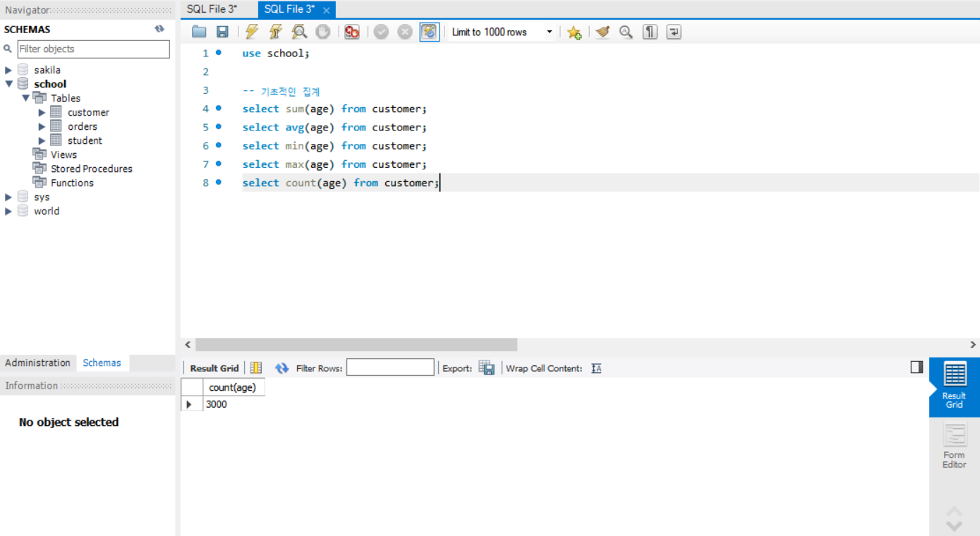The image size is (980, 536).
Task: Execute the whole script with lightning bolt icon
Action: coord(252,32)
